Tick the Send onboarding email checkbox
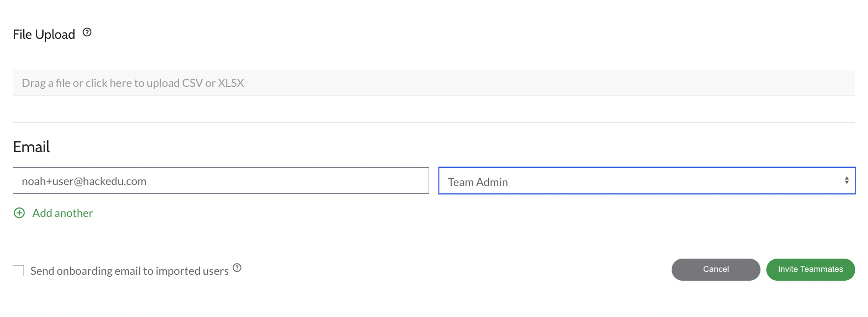This screenshot has height=317, width=868. click(19, 270)
